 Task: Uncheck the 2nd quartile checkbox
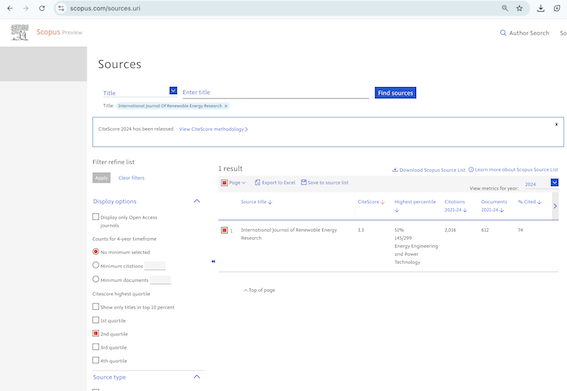pos(95,333)
